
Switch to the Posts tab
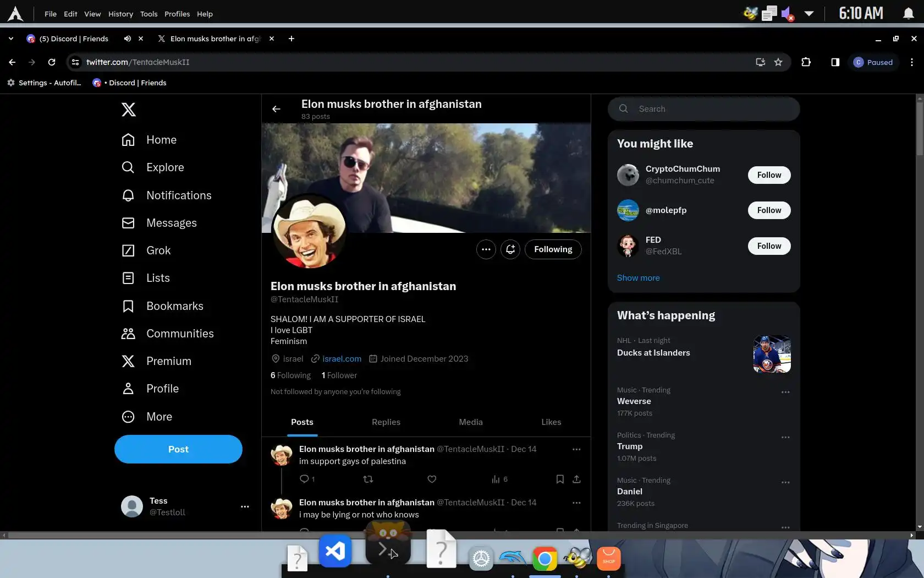[302, 422]
